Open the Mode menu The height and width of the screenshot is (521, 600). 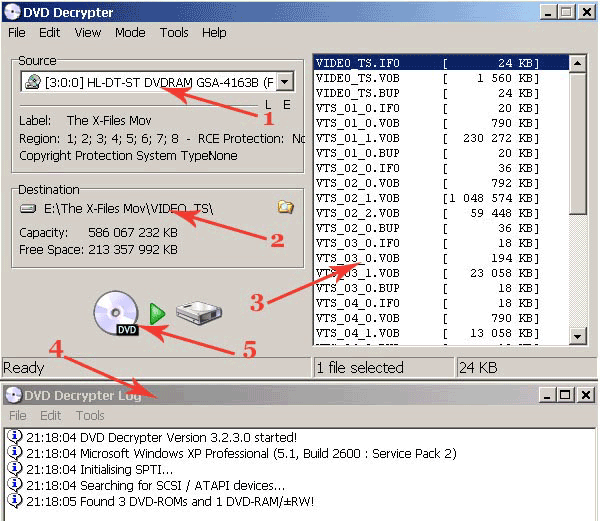[x=130, y=33]
